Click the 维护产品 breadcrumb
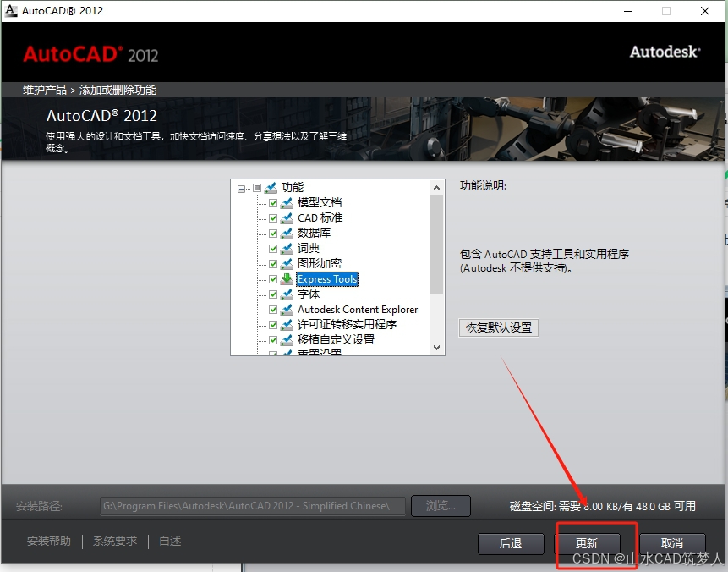This screenshot has width=728, height=572. click(45, 90)
